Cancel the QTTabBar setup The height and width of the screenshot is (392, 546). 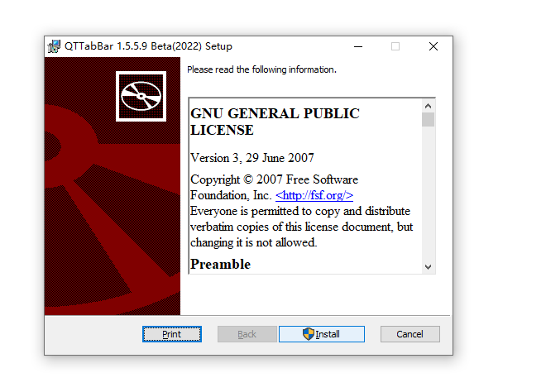click(x=410, y=334)
